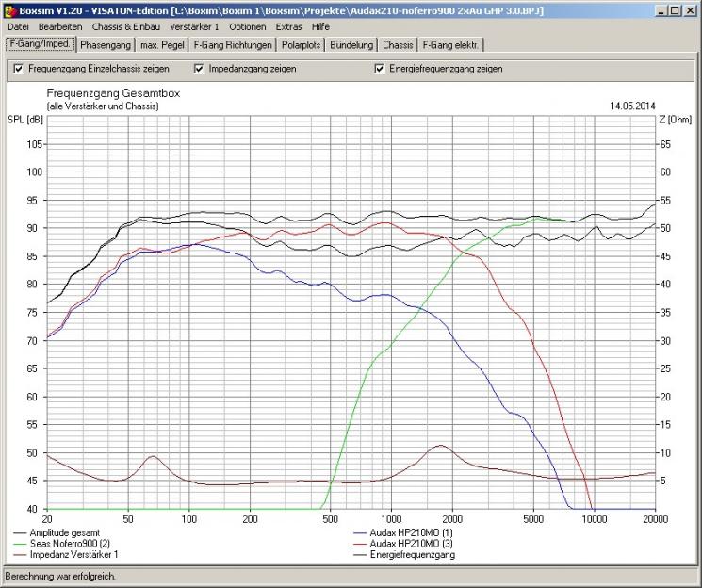This screenshot has width=702, height=588.
Task: Open the F-Gang Richtungen tab
Action: (233, 45)
